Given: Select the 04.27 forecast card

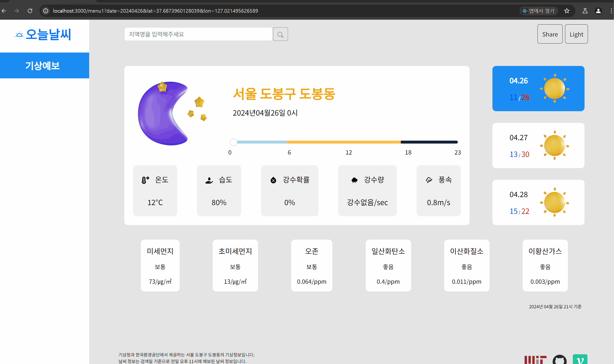Looking at the screenshot, I should pyautogui.click(x=538, y=146).
